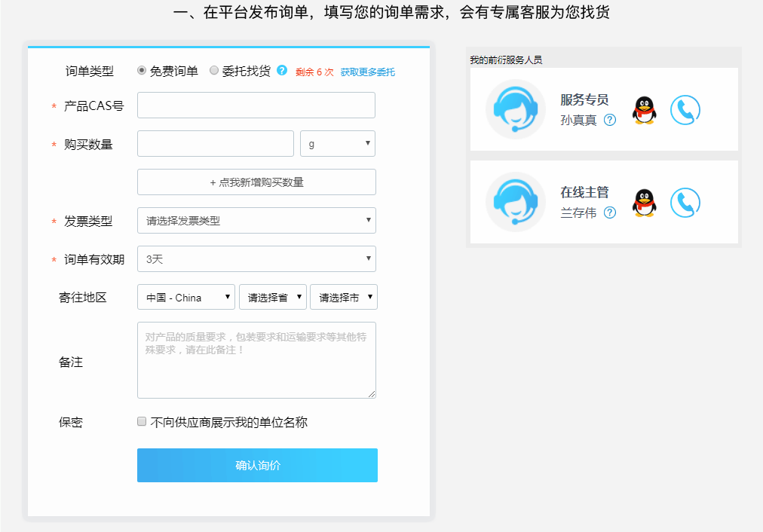Focus the 购买数量 input field

[x=216, y=143]
